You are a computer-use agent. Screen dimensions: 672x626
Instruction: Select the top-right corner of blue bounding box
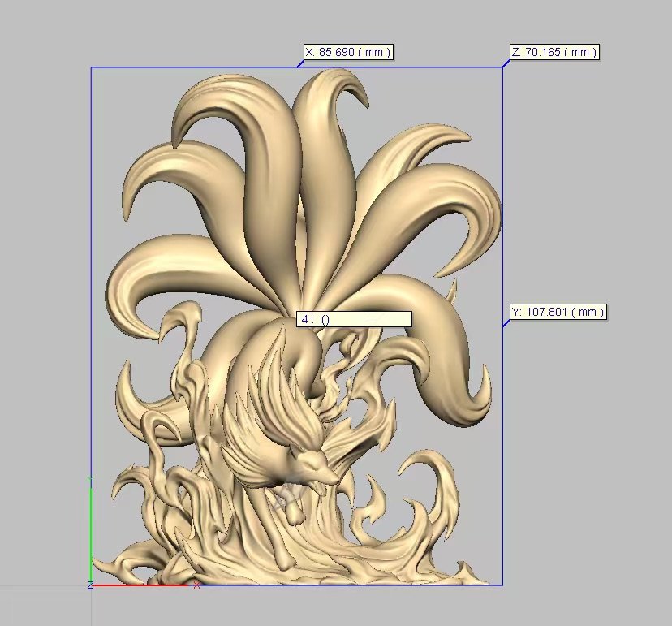502,67
